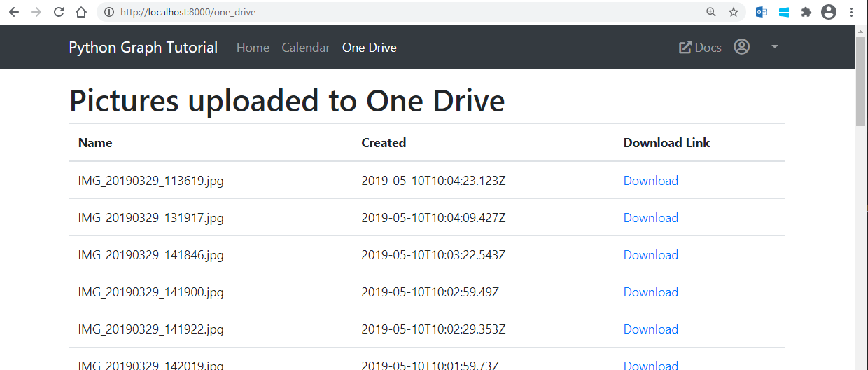
Task: Open the Extensions puzzle icon
Action: coord(806,12)
